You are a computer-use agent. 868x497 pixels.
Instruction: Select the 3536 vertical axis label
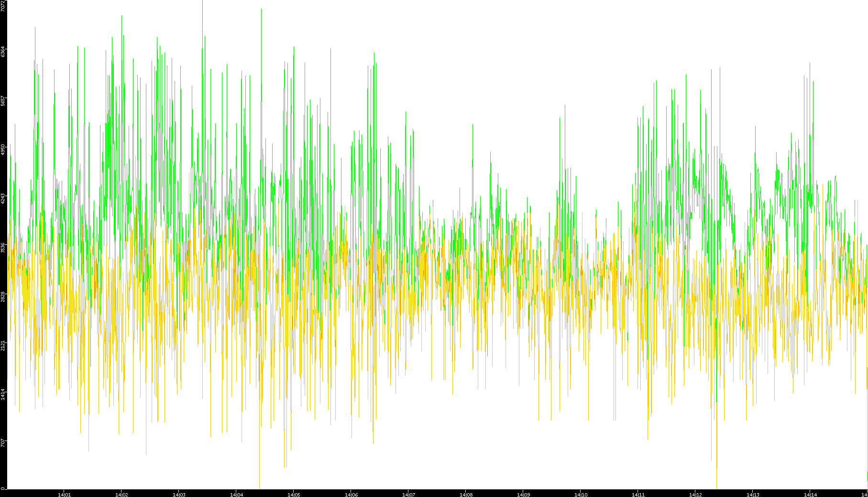[3, 247]
